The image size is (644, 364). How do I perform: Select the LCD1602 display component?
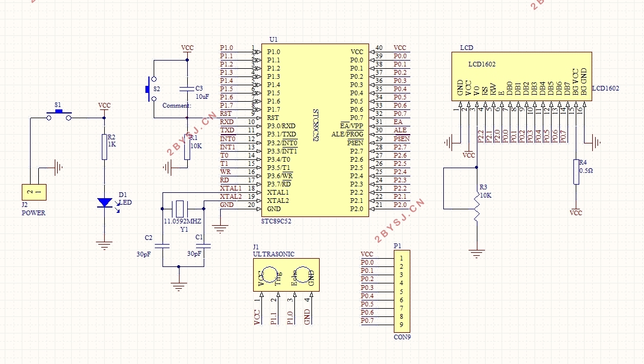click(522, 76)
